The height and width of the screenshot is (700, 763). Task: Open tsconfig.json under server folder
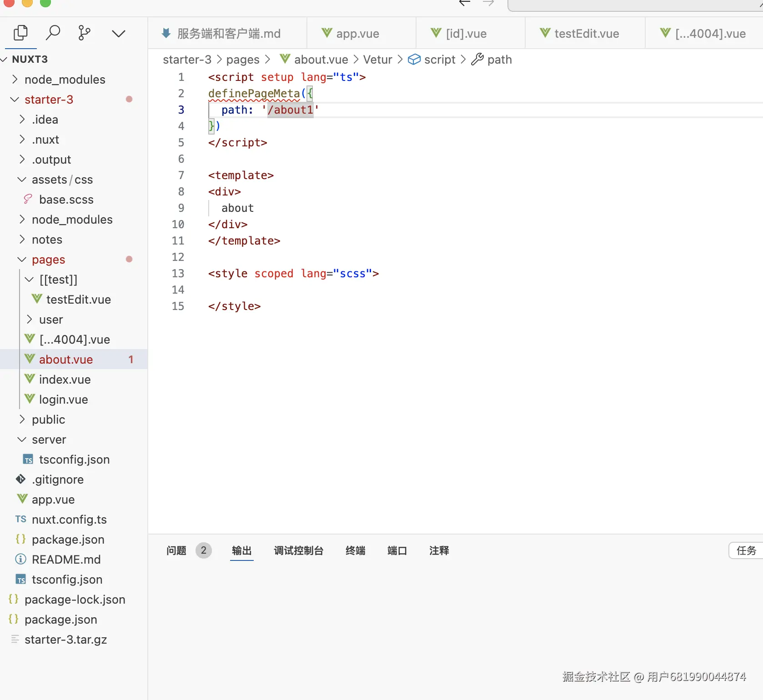75,460
